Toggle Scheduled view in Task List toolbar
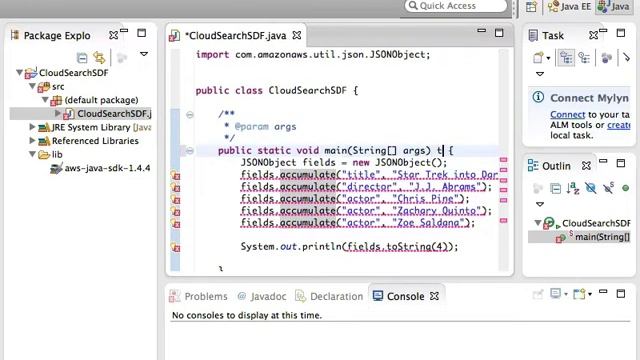640x360 pixels. (584, 58)
